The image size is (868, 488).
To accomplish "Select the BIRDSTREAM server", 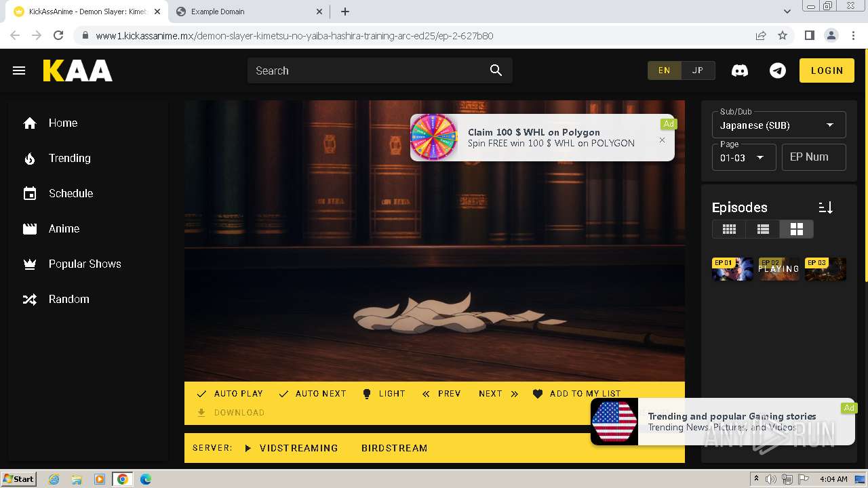I will pos(395,448).
